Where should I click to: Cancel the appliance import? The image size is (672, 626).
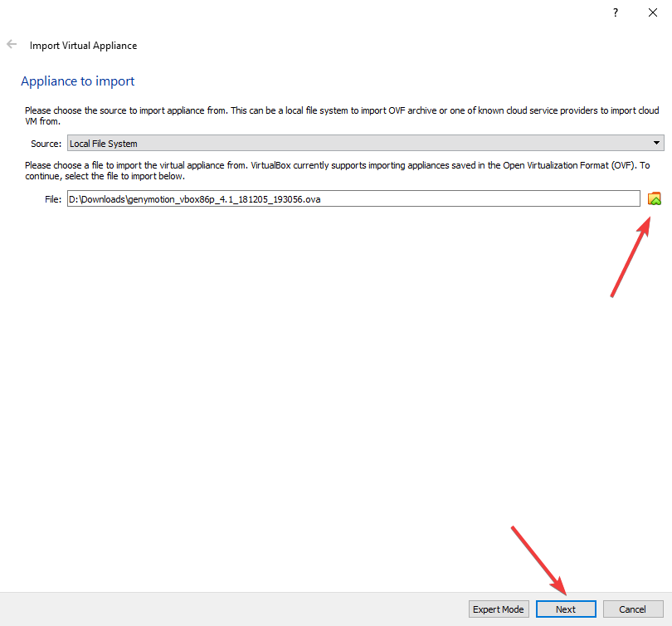633,609
